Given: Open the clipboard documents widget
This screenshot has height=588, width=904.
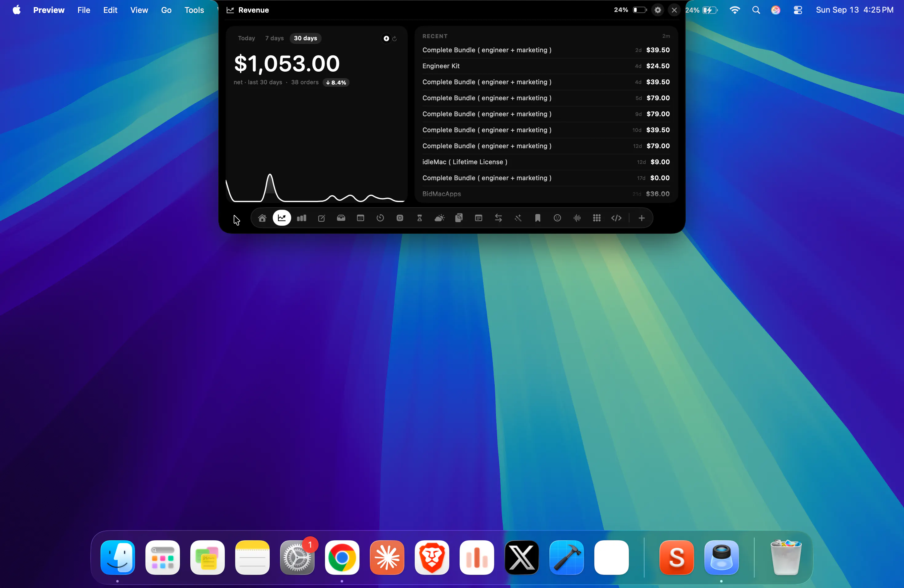Looking at the screenshot, I should click(459, 218).
